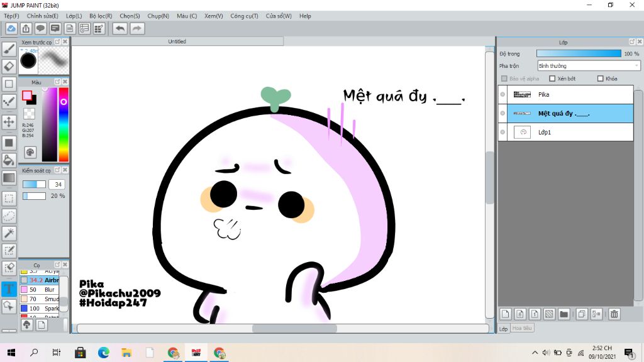Screen dimensions: 644x362
Task: Click the brush opacity 20% slider
Action: (34, 196)
